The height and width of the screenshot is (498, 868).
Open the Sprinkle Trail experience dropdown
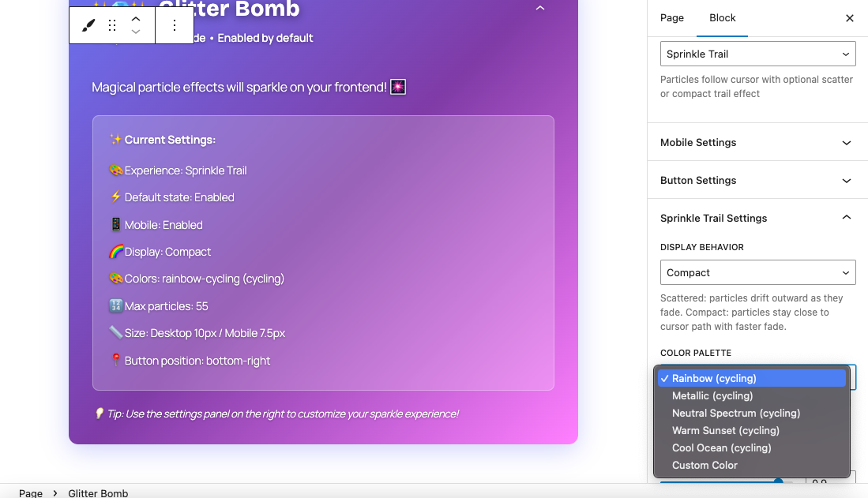pyautogui.click(x=757, y=54)
